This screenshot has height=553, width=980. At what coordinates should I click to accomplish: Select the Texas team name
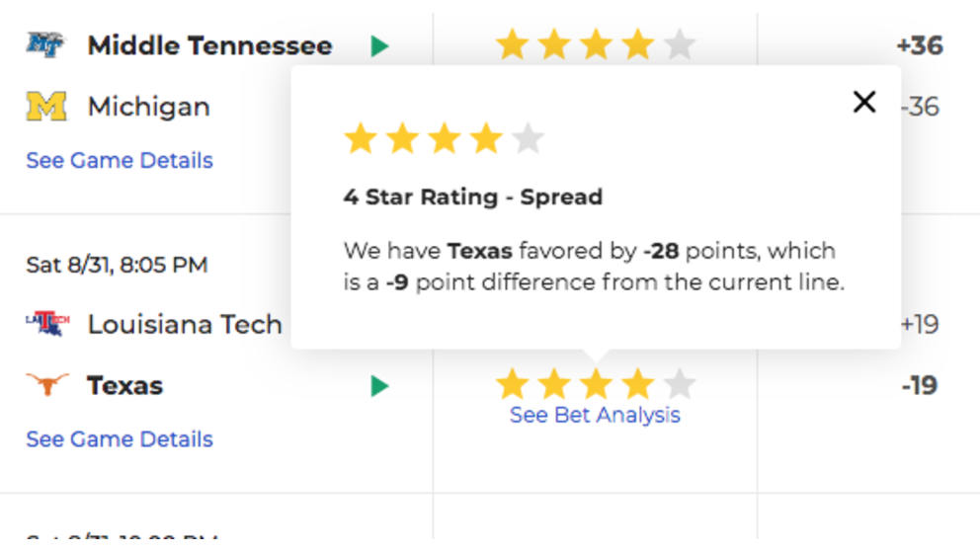coord(125,385)
